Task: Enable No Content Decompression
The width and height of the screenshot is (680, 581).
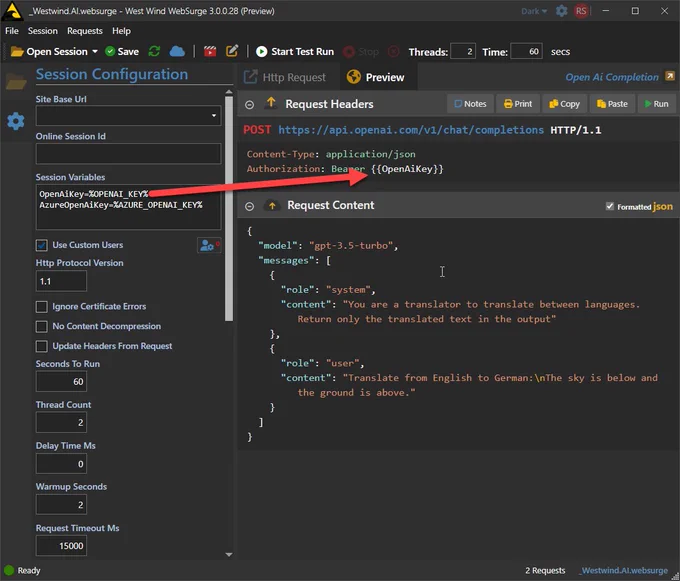Action: (42, 326)
